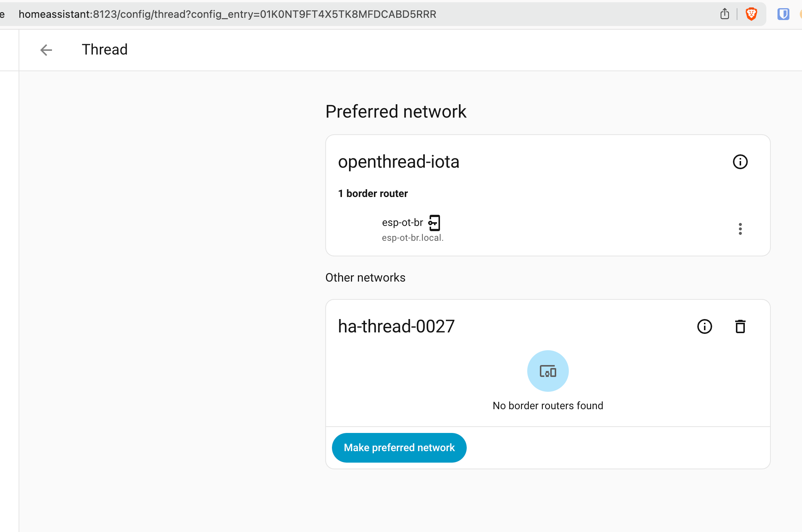Delete the ha-thread-0027 network
The image size is (802, 532).
click(740, 326)
